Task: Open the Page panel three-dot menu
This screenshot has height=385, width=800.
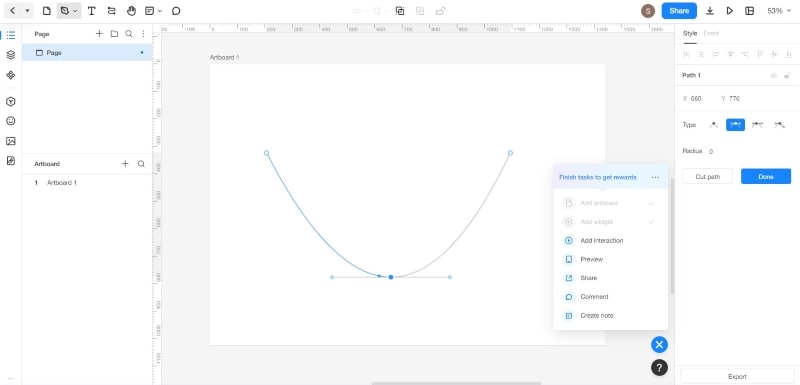Action: [x=143, y=34]
